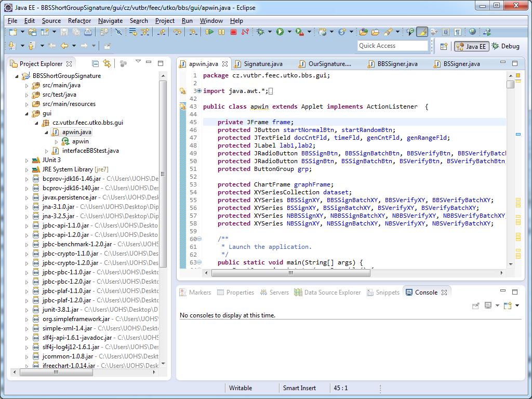The width and height of the screenshot is (532, 399).
Task: Click Display Selected Console icon
Action: (488, 305)
